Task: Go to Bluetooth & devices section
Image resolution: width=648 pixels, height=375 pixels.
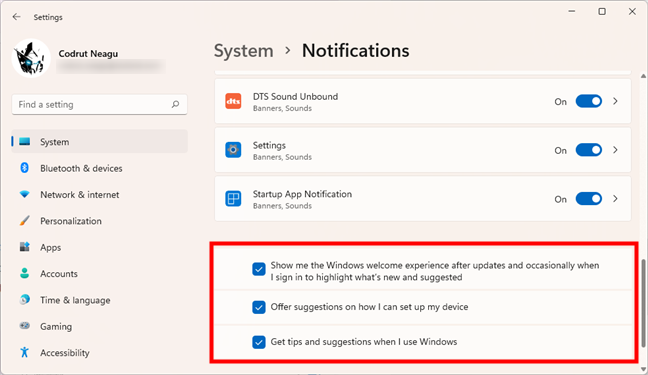Action: 81,168
